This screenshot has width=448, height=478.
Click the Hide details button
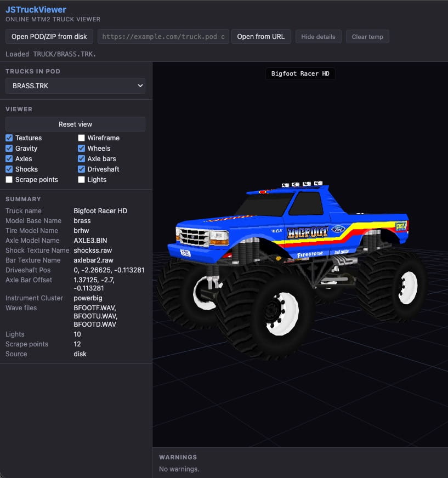tap(318, 37)
